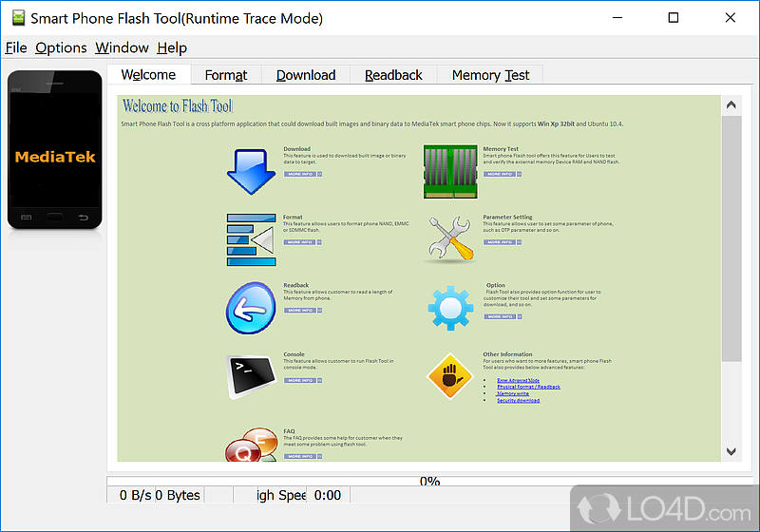Click the scroll down arrow
Image resolution: width=760 pixels, height=532 pixels.
(731, 451)
